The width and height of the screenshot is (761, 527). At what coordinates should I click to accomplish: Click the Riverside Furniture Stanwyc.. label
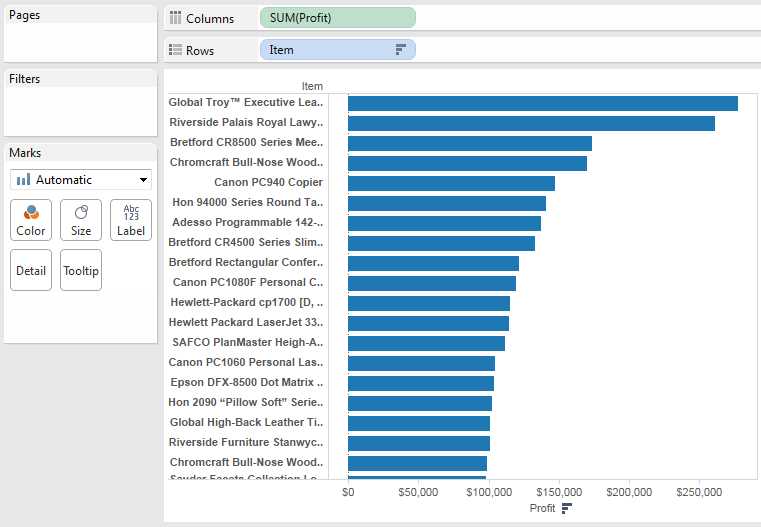click(x=246, y=442)
